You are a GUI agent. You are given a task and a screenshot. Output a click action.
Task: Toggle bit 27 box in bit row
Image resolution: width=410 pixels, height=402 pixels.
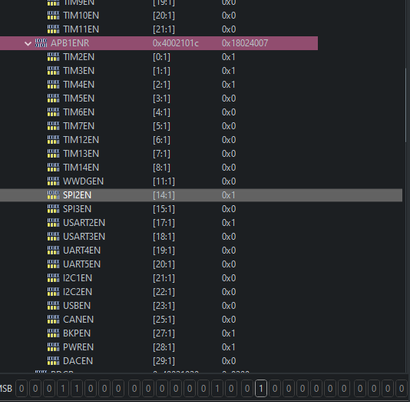pos(77,388)
